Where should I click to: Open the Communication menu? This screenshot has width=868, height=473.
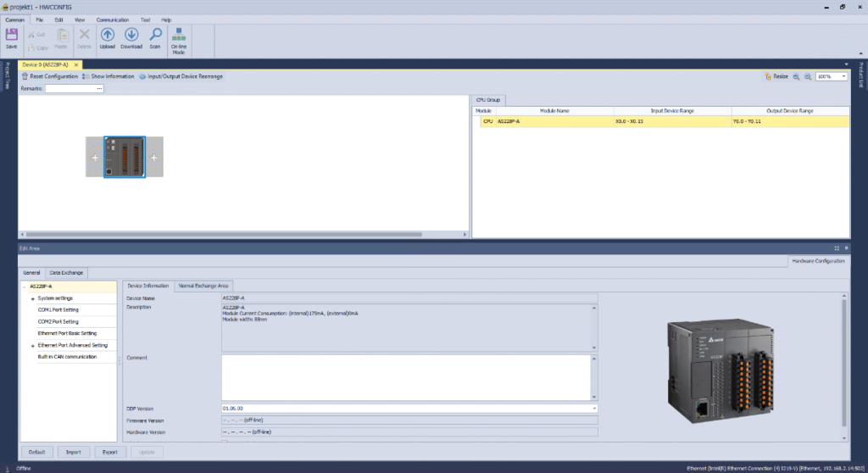coord(112,19)
